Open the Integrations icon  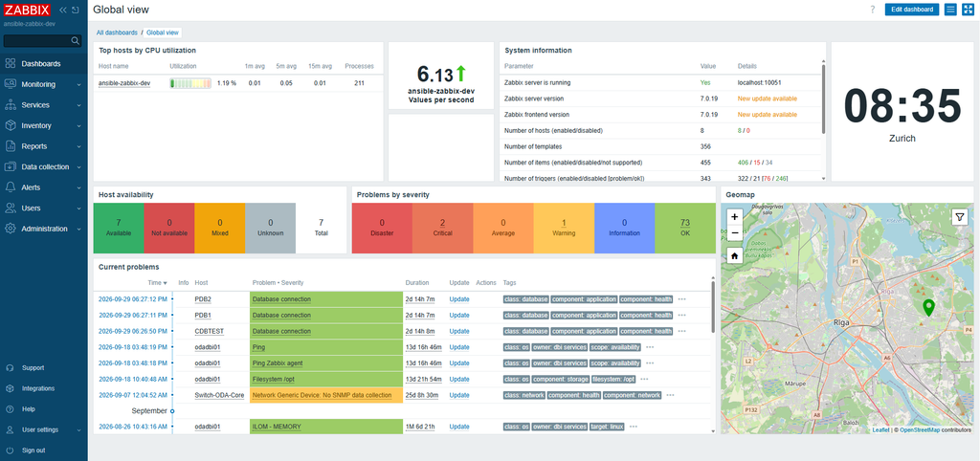10,388
